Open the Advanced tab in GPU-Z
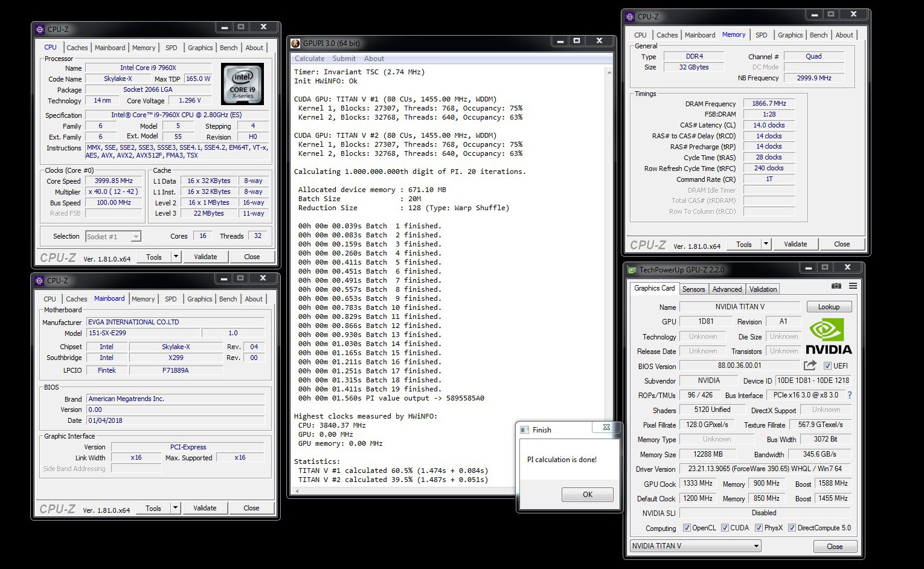The width and height of the screenshot is (924, 569). [727, 289]
